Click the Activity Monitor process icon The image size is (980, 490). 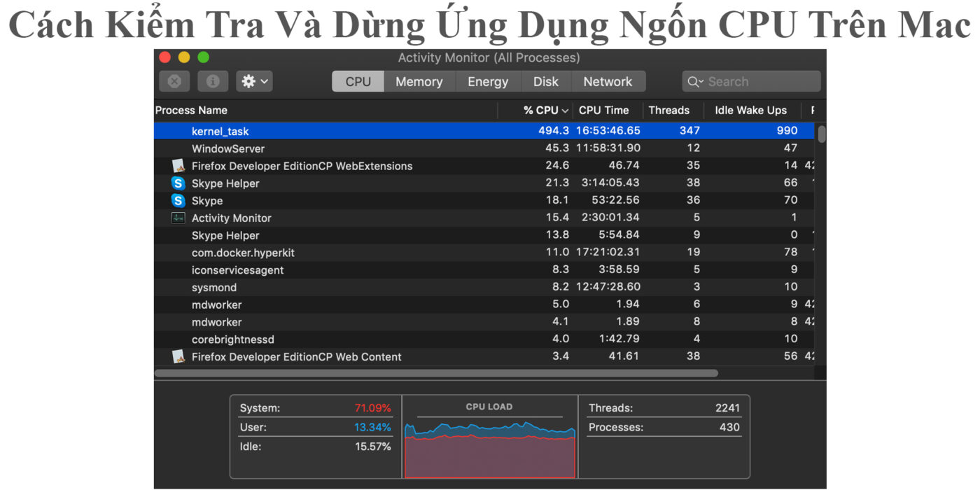coord(178,218)
